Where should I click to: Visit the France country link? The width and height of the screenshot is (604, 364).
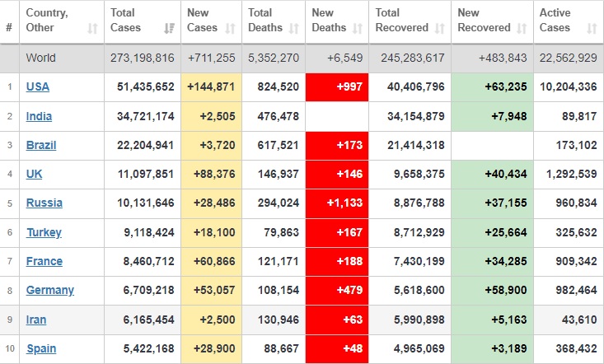click(44, 261)
